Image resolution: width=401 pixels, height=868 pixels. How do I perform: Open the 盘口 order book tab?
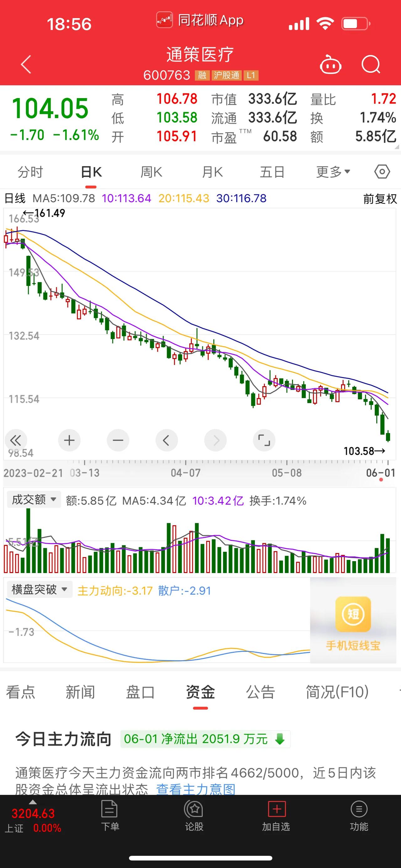(140, 692)
